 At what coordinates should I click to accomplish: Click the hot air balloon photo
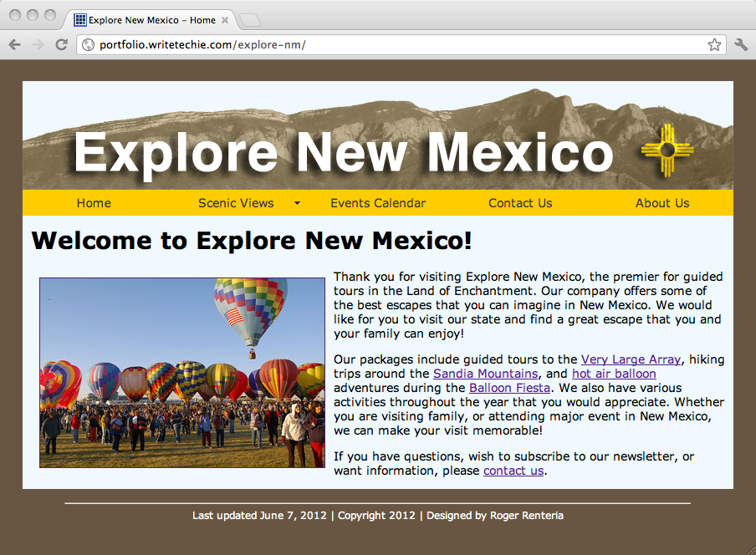coord(181,373)
